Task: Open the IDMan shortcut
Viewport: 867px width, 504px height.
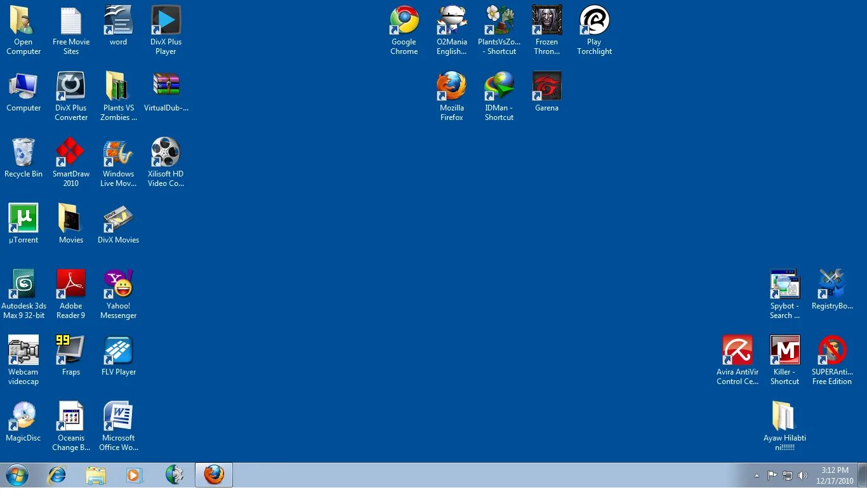Action: point(499,84)
